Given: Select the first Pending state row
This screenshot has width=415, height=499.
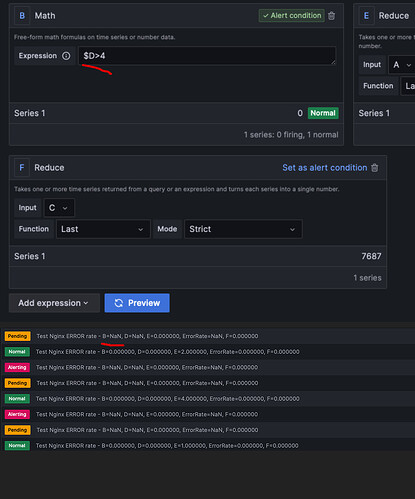Looking at the screenshot, I should click(208, 336).
